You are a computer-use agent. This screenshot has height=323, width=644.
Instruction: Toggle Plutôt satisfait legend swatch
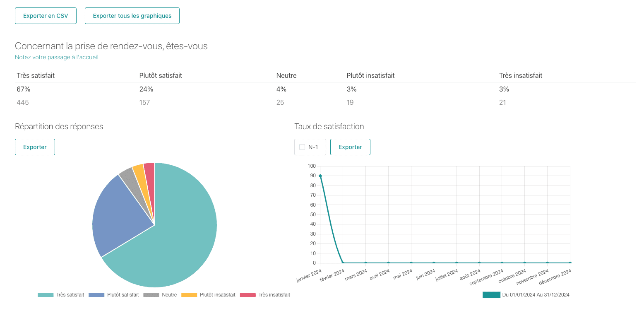[x=96, y=295]
